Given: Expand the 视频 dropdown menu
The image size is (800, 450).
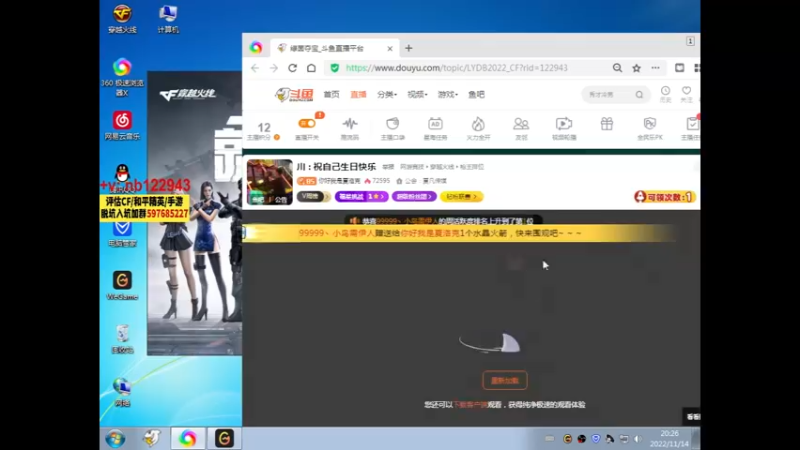Looking at the screenshot, I should 417,94.
